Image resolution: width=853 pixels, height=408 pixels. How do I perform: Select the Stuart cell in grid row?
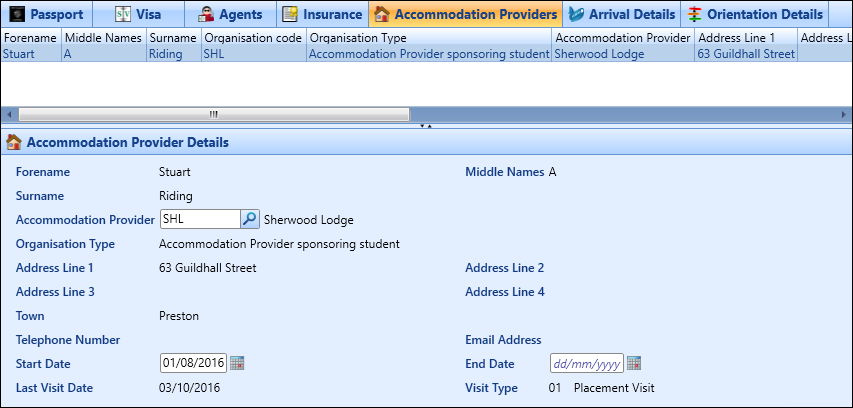coord(30,54)
